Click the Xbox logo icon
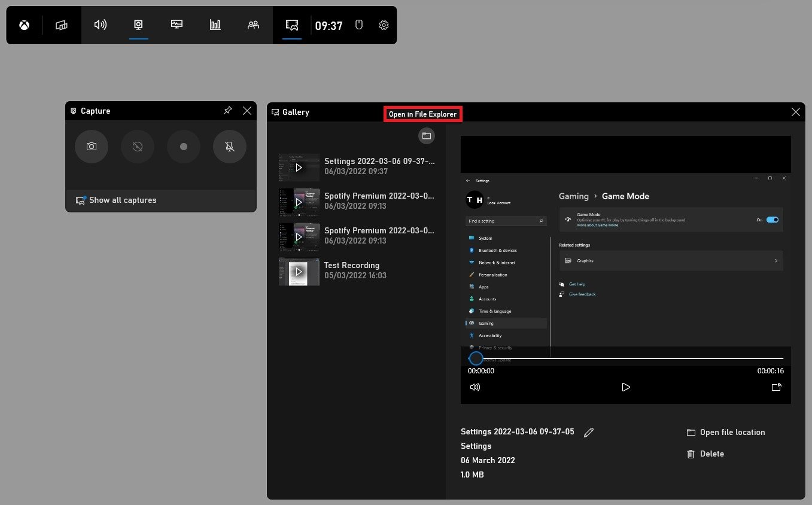812x505 pixels. 24,25
